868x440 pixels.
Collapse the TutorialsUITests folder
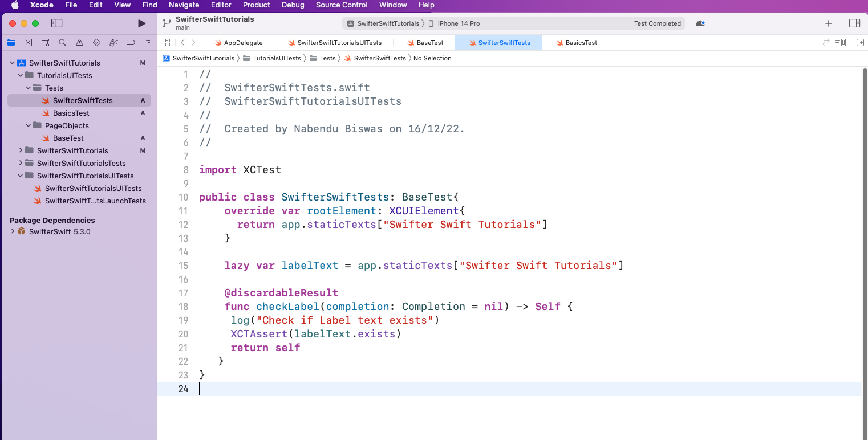tap(20, 75)
